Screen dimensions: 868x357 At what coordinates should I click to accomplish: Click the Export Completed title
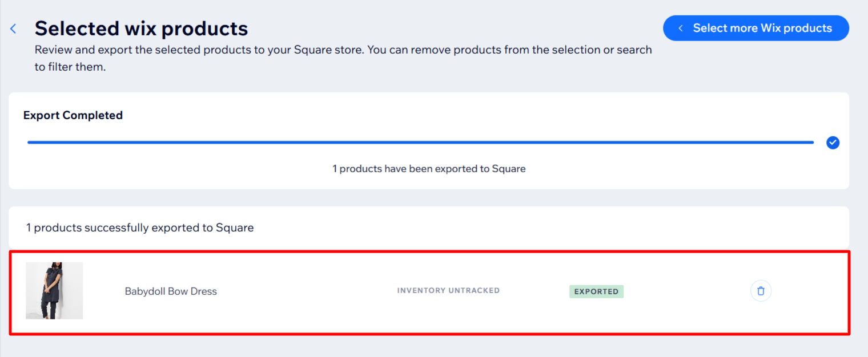point(73,115)
